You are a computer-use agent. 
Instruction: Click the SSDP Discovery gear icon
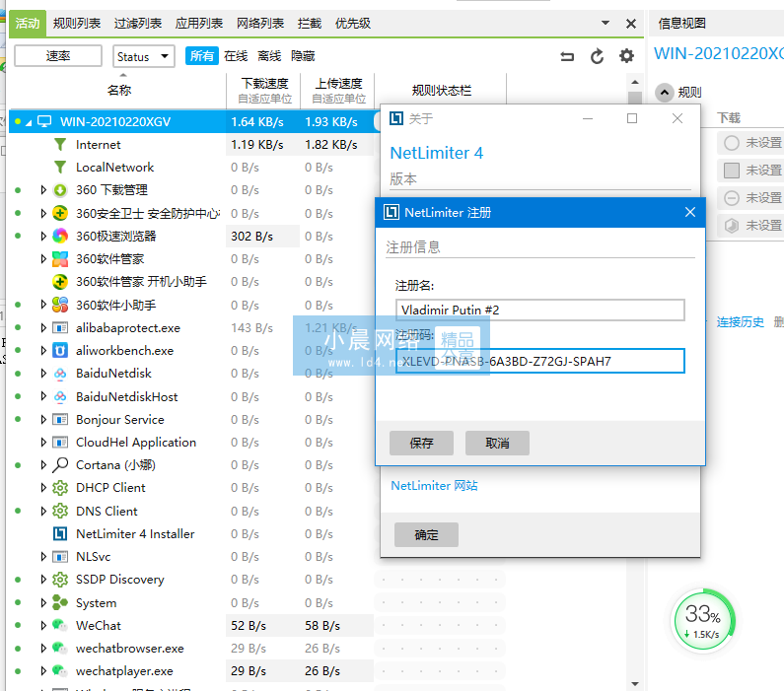pyautogui.click(x=60, y=580)
